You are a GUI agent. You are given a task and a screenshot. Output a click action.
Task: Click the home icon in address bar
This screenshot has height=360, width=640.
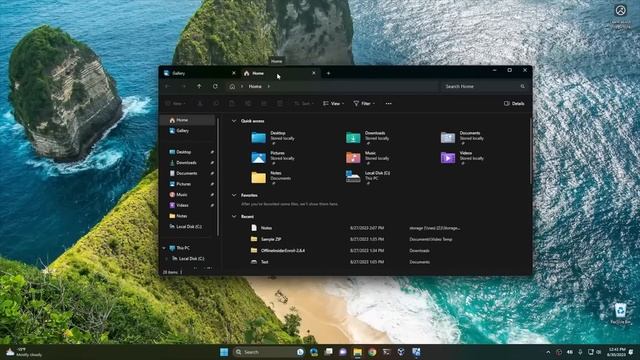pyautogui.click(x=232, y=87)
